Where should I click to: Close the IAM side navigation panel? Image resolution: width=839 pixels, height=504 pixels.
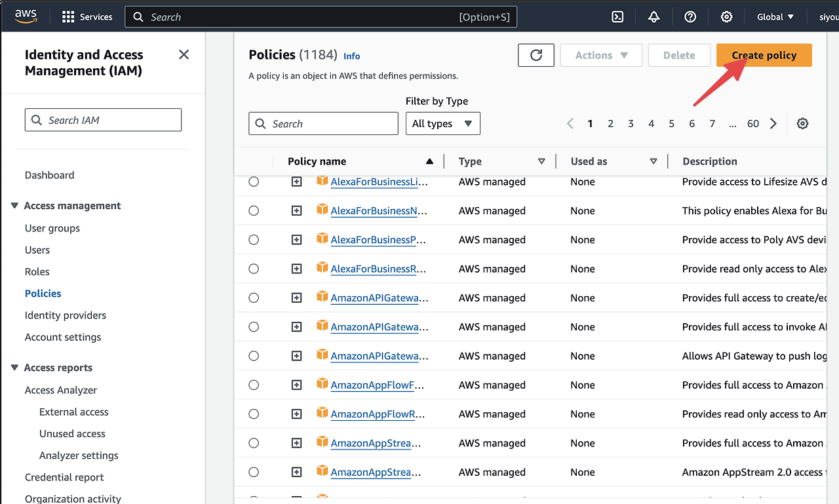(184, 54)
